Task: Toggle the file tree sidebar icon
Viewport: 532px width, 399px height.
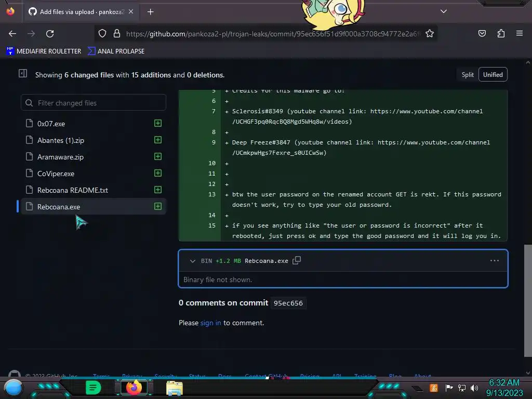Action: [x=23, y=73]
